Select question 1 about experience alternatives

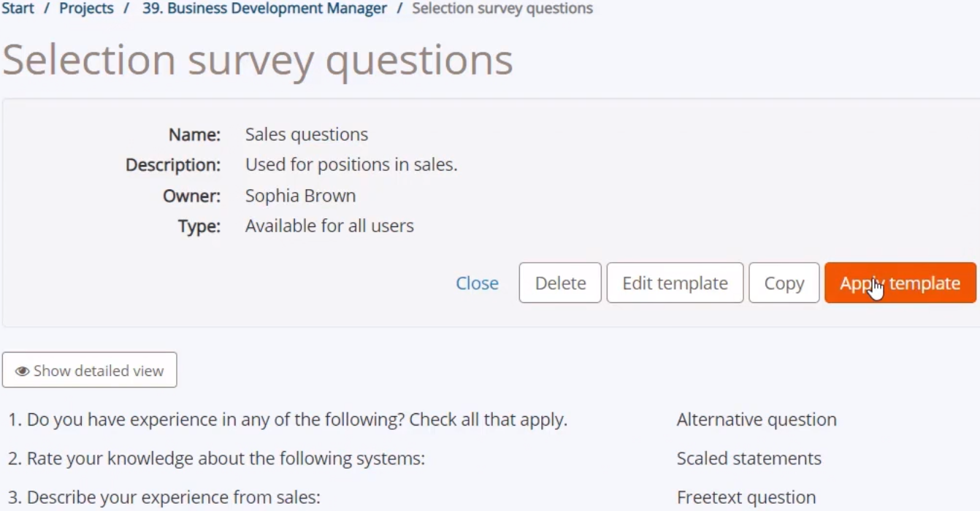[288, 420]
